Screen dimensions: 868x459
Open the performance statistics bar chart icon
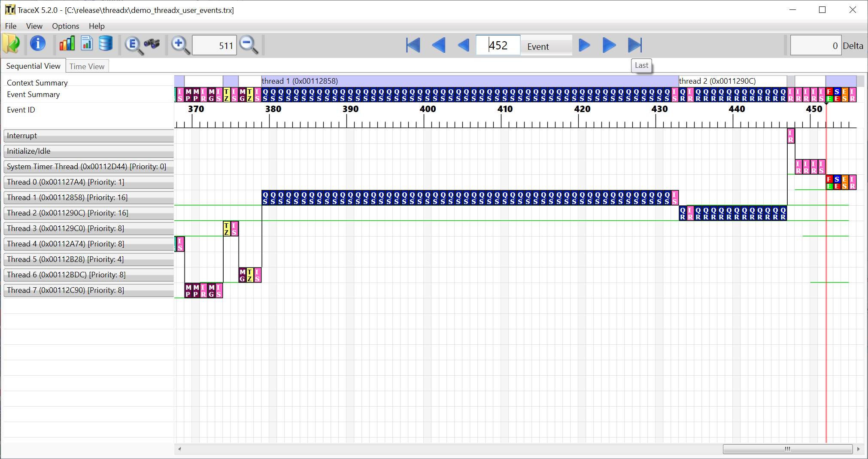coord(67,43)
